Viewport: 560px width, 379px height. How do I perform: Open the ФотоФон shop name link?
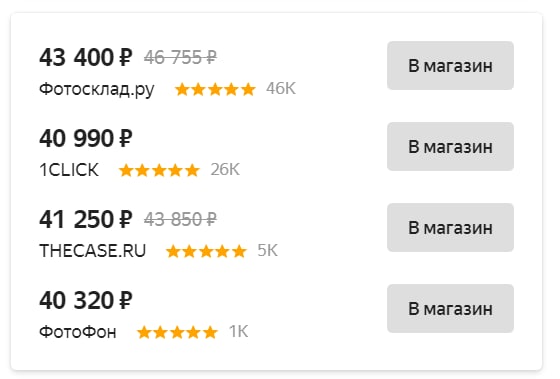78,332
